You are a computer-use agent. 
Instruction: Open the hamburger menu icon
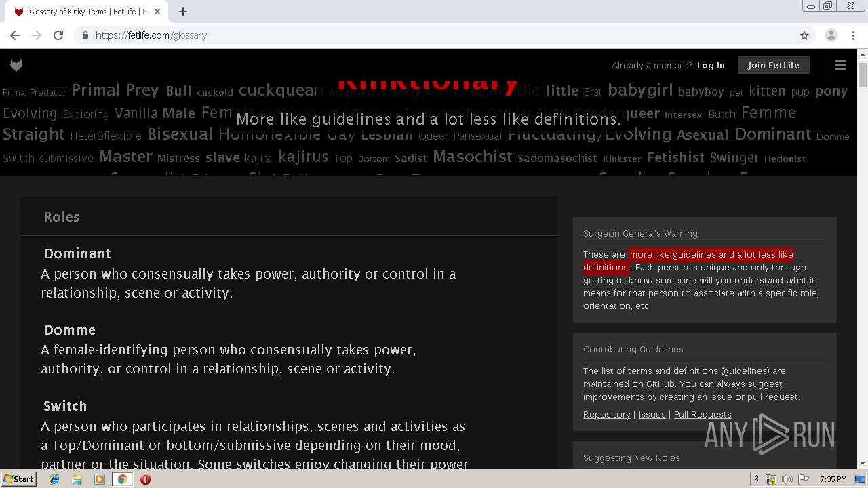(841, 65)
